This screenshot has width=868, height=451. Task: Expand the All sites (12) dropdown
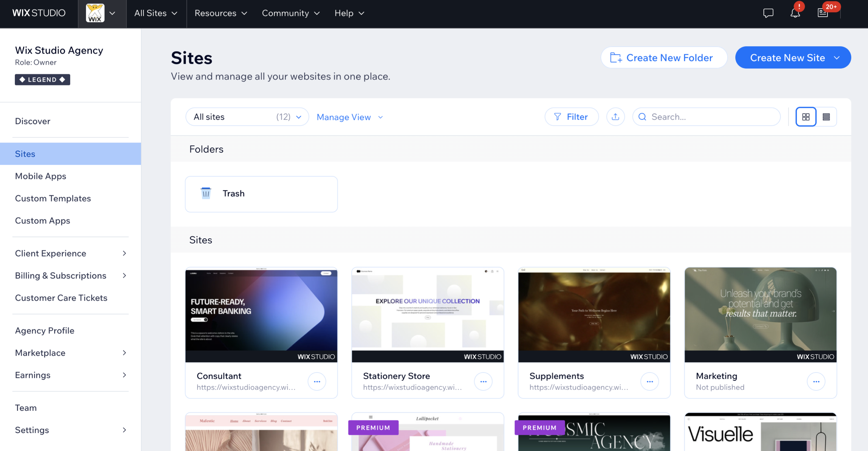click(247, 117)
